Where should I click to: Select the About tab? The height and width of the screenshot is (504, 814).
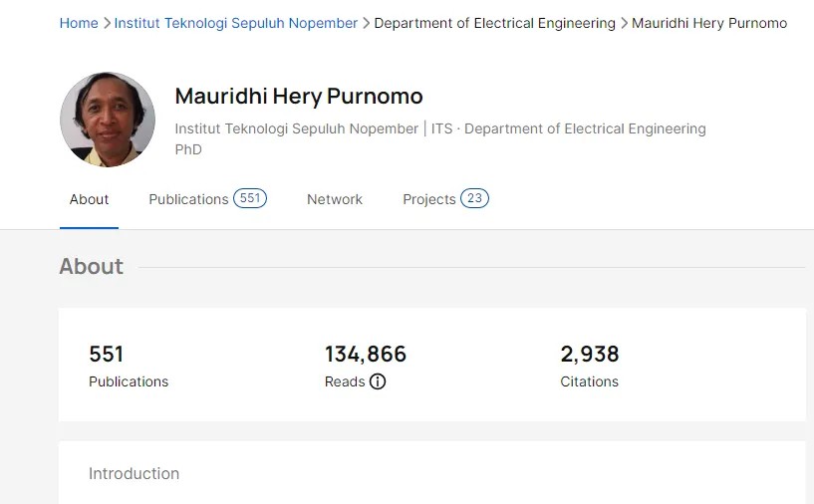(89, 199)
